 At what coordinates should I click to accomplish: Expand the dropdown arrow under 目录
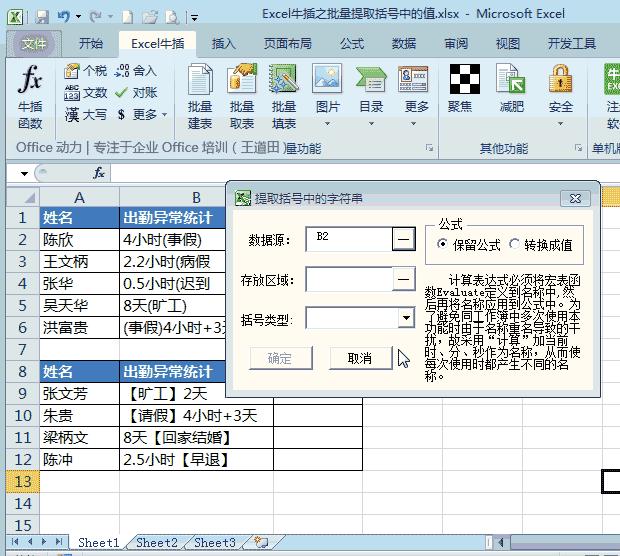pos(371,124)
